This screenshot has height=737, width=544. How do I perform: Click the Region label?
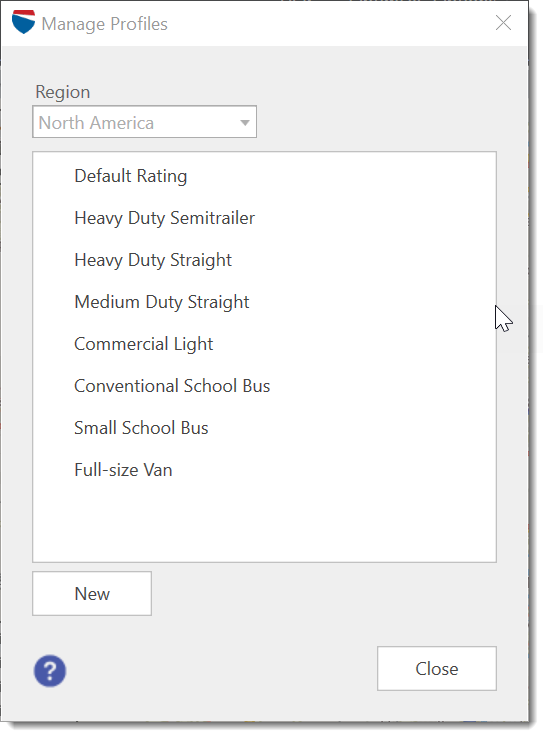click(63, 92)
